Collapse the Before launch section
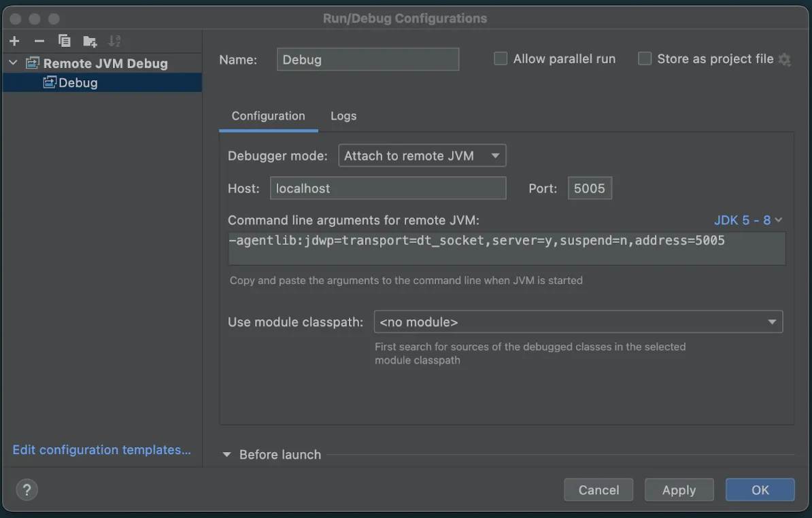This screenshot has height=518, width=812. coord(227,455)
